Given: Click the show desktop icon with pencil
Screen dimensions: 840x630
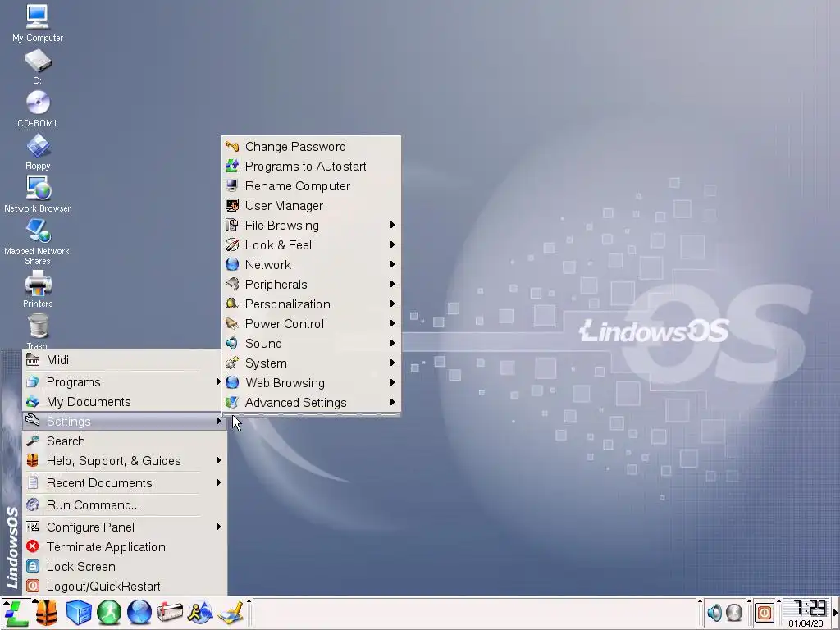Looking at the screenshot, I should click(231, 613).
